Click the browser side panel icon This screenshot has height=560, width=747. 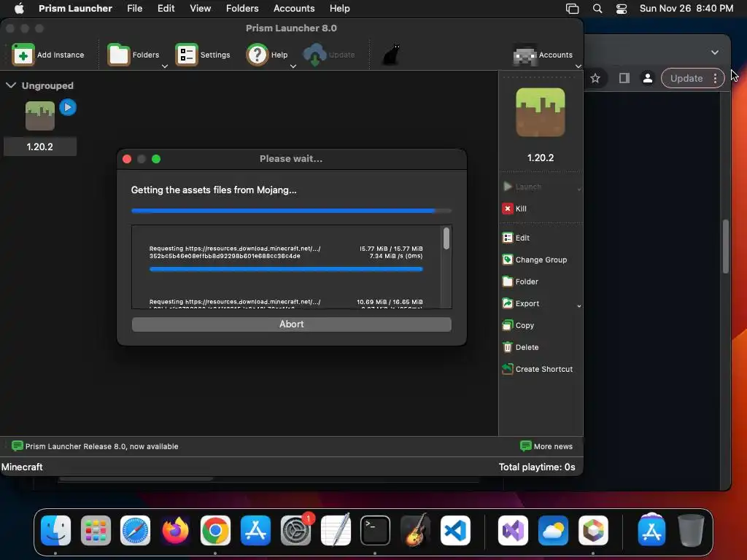[624, 78]
